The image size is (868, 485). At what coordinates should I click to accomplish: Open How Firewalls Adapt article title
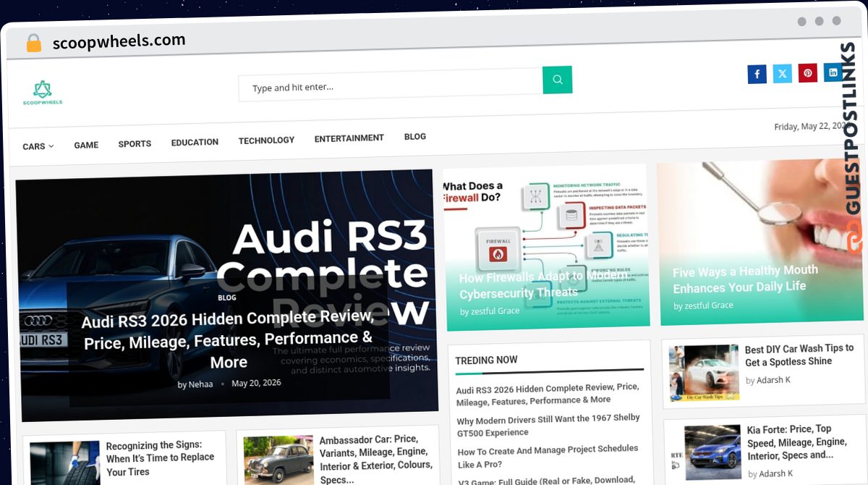coord(544,284)
